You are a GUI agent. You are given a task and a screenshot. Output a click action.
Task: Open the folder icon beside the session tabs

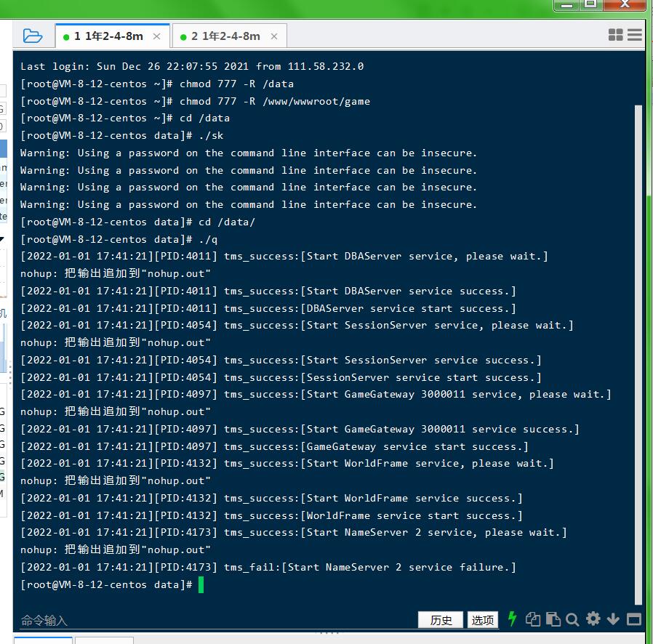tap(32, 36)
